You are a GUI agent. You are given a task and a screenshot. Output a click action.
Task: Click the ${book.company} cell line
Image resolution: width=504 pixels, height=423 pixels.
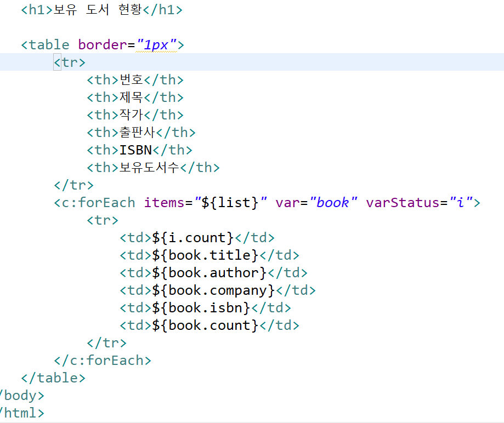[x=218, y=290]
